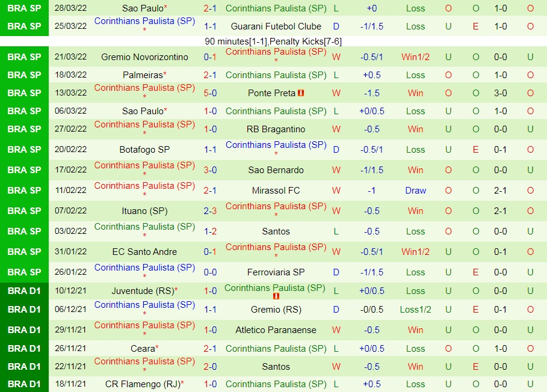
Task: Open Atletico Paranaense team link
Action: tap(276, 330)
